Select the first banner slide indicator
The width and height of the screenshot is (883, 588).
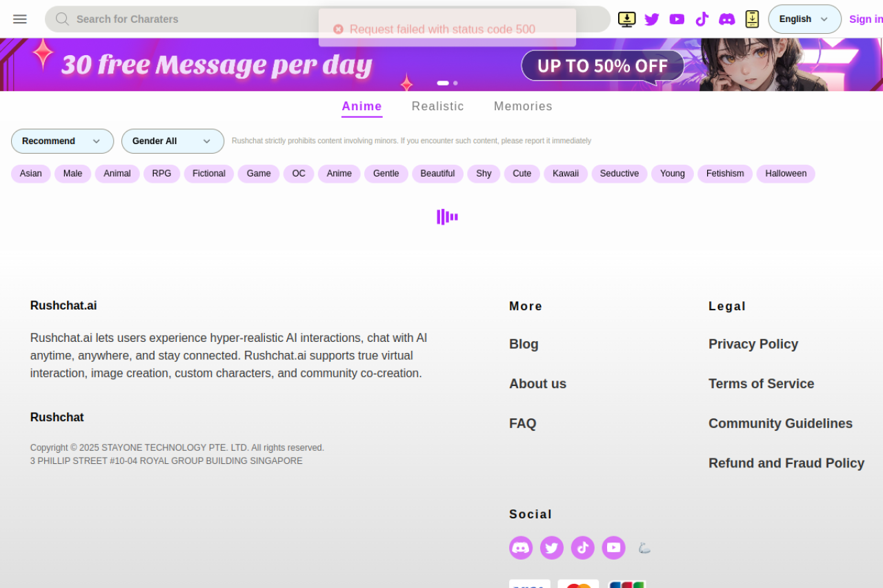443,83
